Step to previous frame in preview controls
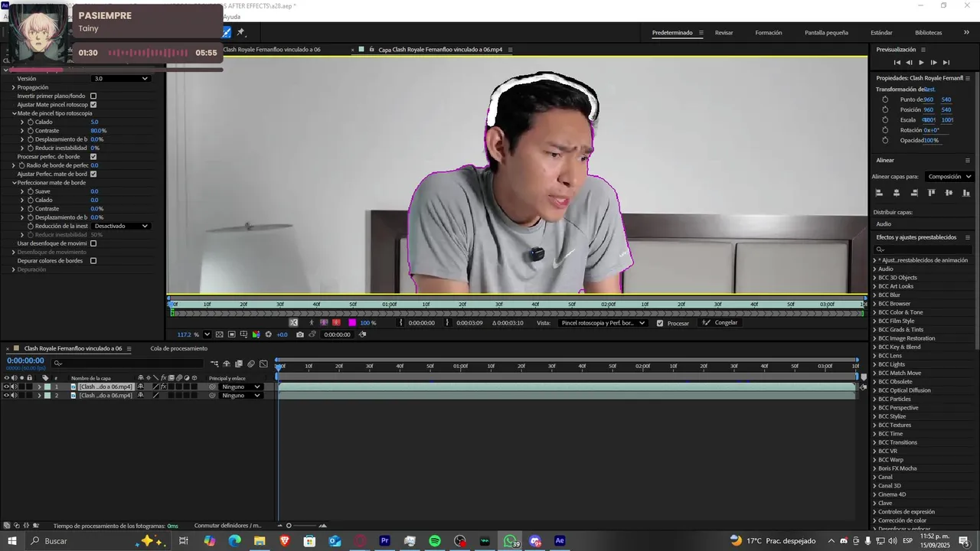980x551 pixels. [x=910, y=63]
